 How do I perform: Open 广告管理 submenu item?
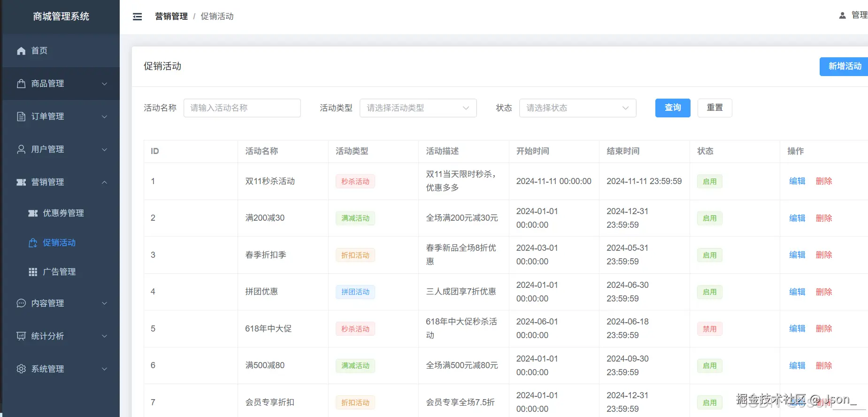[61, 272]
